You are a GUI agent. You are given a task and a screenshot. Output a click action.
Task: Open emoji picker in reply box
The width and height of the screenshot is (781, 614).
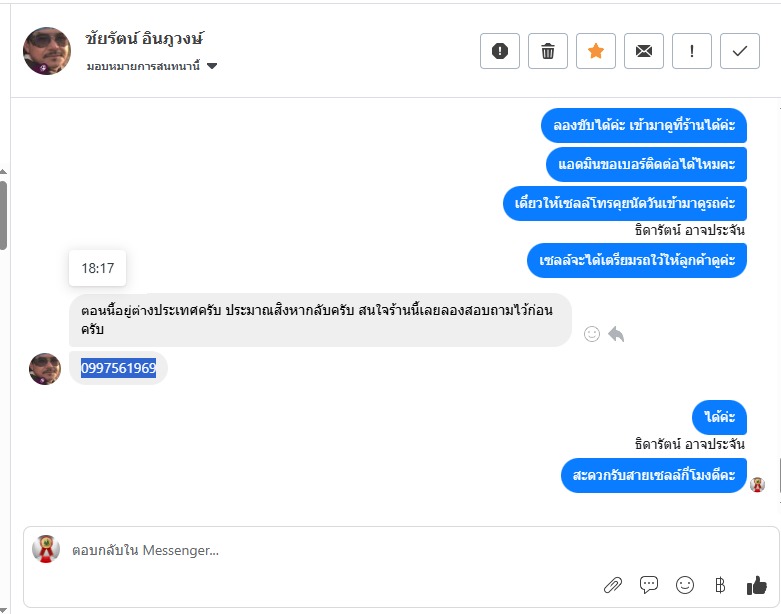click(685, 585)
